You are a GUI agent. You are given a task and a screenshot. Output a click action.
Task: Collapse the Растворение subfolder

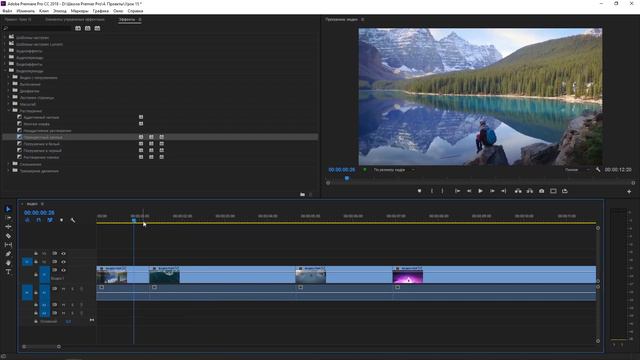pyautogui.click(x=9, y=111)
